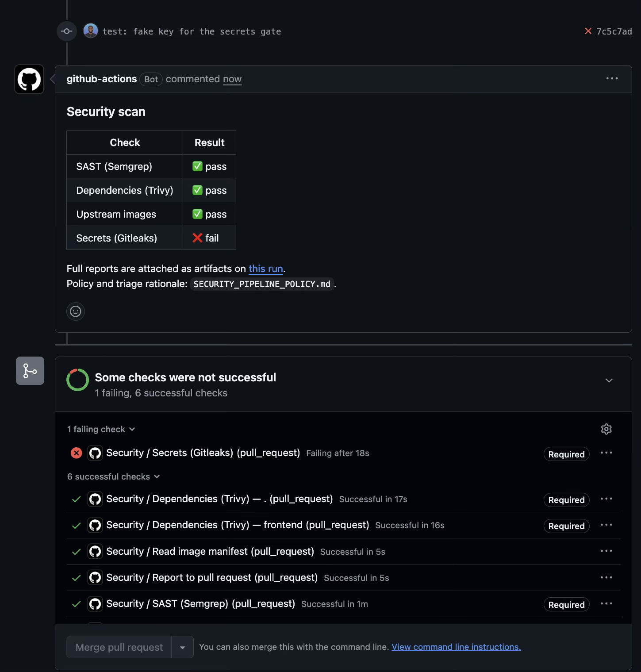This screenshot has width=641, height=672.
Task: Click the 'SECURITY_PIPELINE_POLICY.md' code text
Action: (x=262, y=284)
